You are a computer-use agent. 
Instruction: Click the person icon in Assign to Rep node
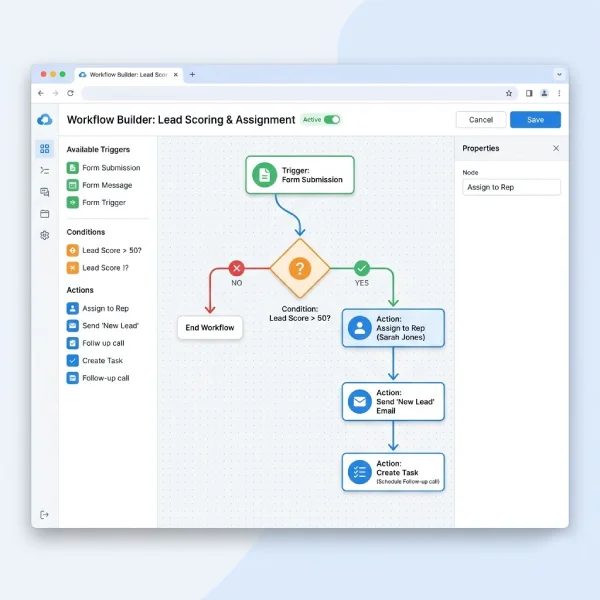(360, 328)
